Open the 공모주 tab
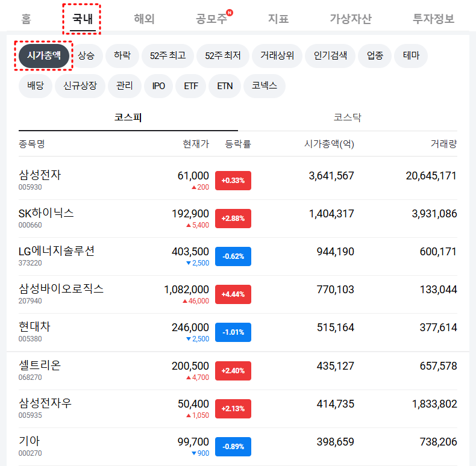This screenshot has height=466, width=476. point(211,19)
